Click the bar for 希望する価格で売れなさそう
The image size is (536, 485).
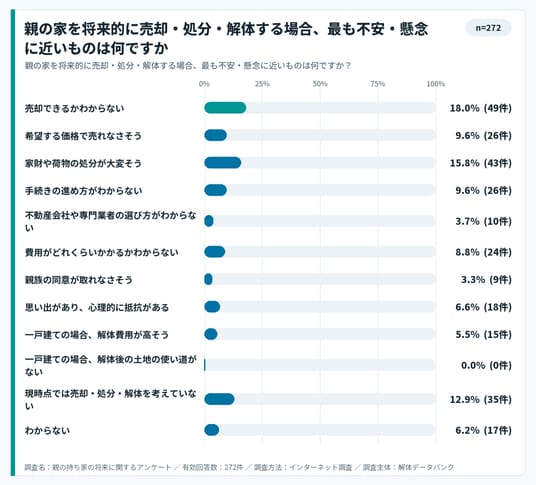click(215, 135)
